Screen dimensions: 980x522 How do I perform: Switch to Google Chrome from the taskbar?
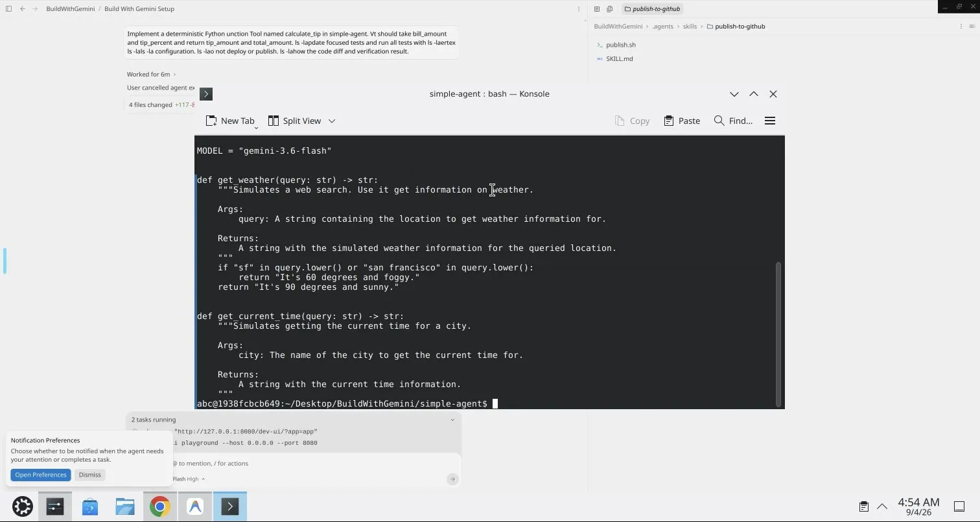pyautogui.click(x=160, y=506)
